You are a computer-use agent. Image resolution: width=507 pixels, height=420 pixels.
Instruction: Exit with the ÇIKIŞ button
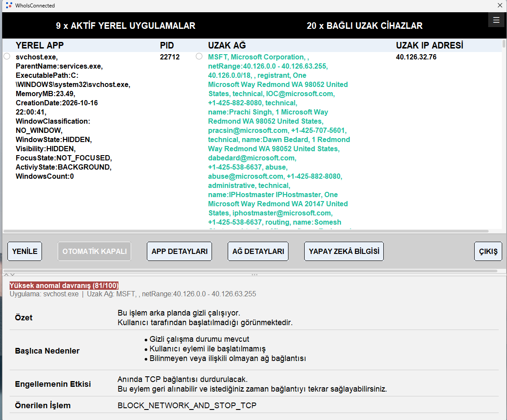pos(488,251)
